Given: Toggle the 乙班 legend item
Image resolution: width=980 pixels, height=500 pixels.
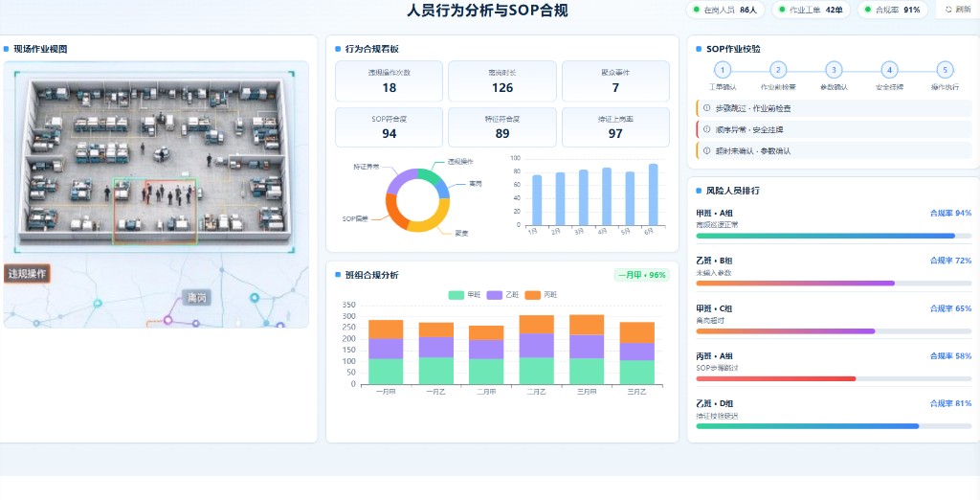Looking at the screenshot, I should 502,295.
